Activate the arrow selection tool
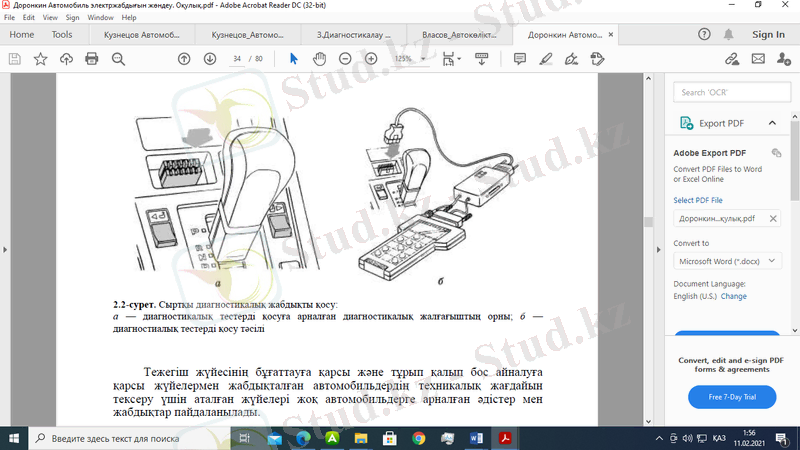This screenshot has width=800, height=450. pos(294,59)
